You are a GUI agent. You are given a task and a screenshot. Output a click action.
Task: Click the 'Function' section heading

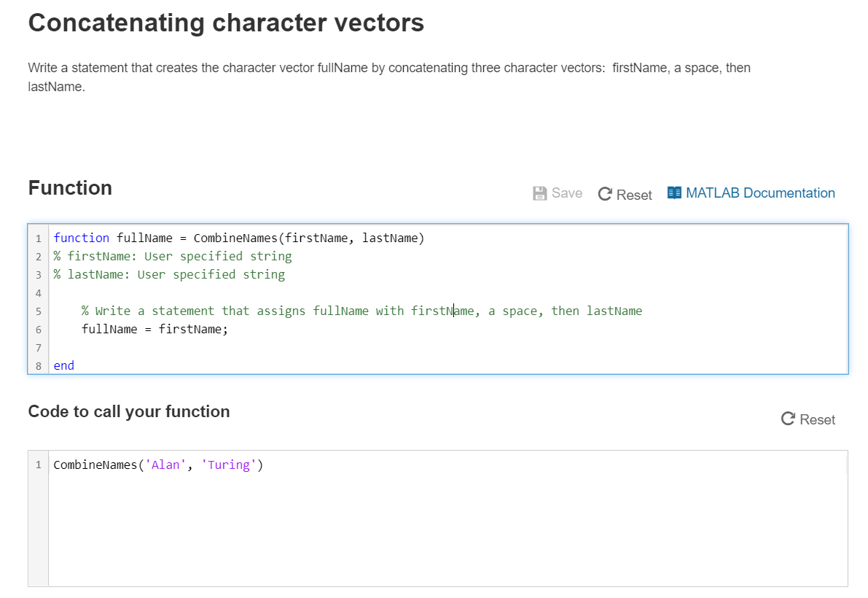point(70,188)
